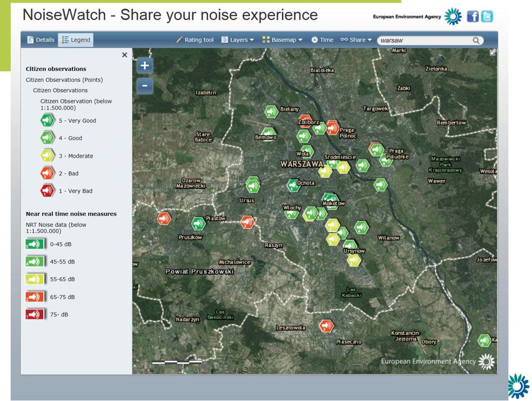Click 'Citizen Observations (Points)' legend row
This screenshot has width=532, height=401.
click(x=64, y=80)
